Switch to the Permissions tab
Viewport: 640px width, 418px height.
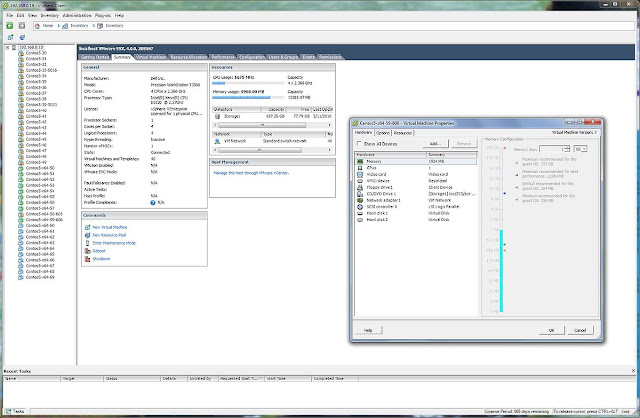click(330, 57)
